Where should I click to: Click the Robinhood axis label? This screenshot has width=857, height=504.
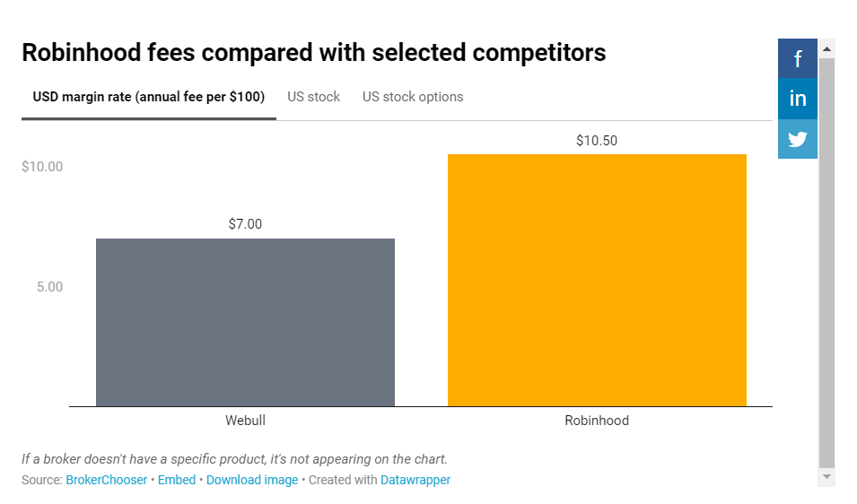click(x=597, y=421)
